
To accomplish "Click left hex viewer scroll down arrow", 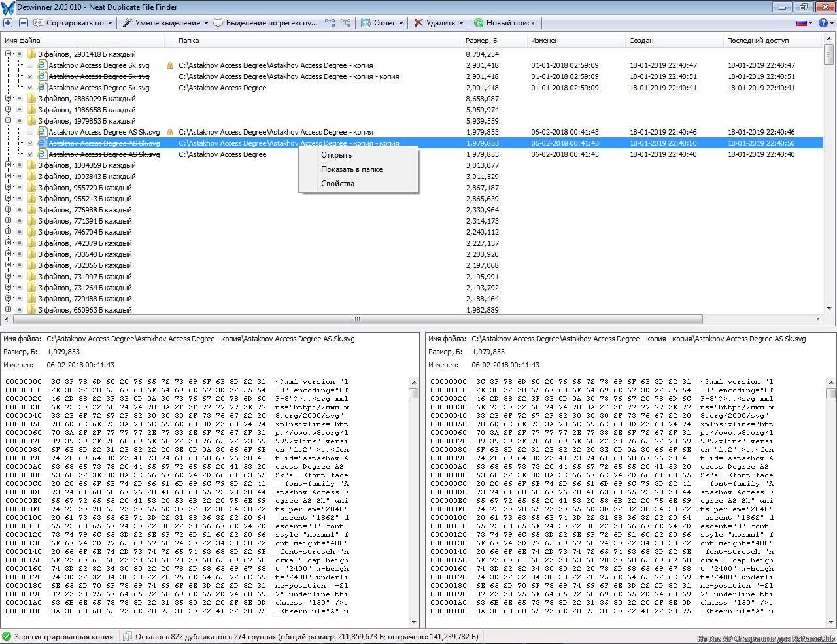I will pyautogui.click(x=414, y=622).
